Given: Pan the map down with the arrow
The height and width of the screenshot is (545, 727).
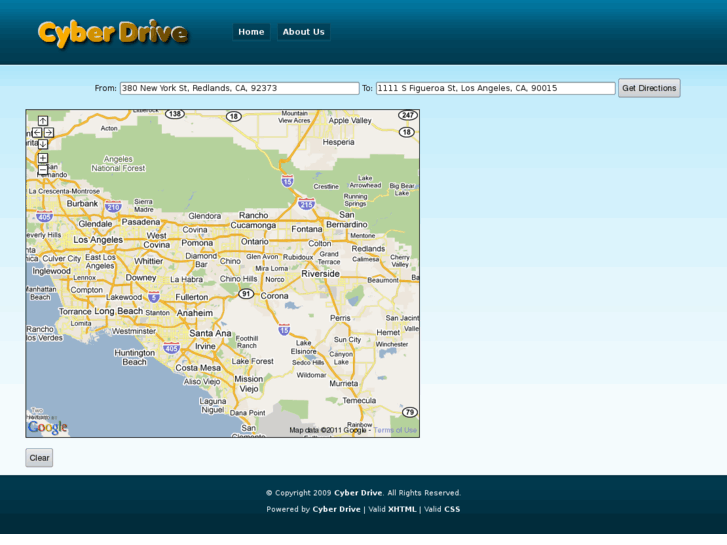Looking at the screenshot, I should (x=43, y=144).
